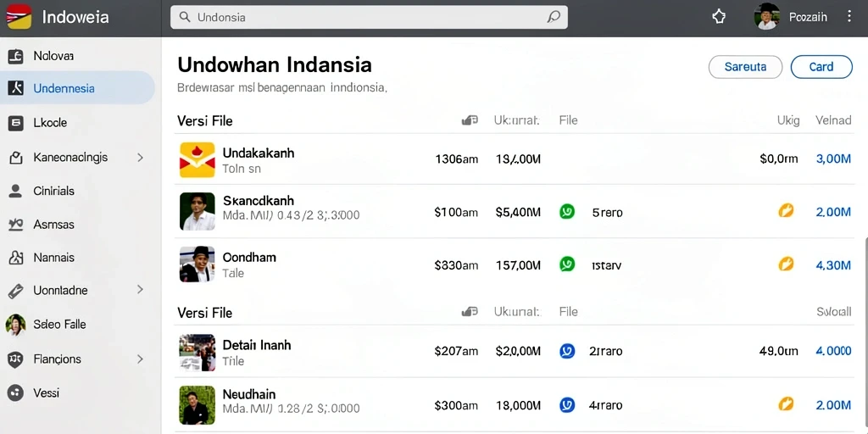Click the Vessi sidebar label
868x434 pixels.
pyautogui.click(x=46, y=393)
